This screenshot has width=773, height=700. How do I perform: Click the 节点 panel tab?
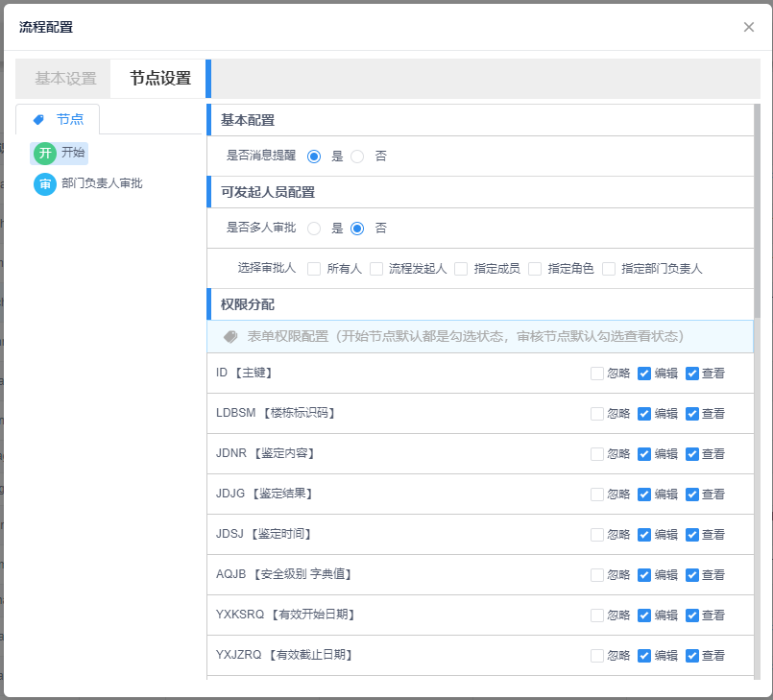point(59,120)
